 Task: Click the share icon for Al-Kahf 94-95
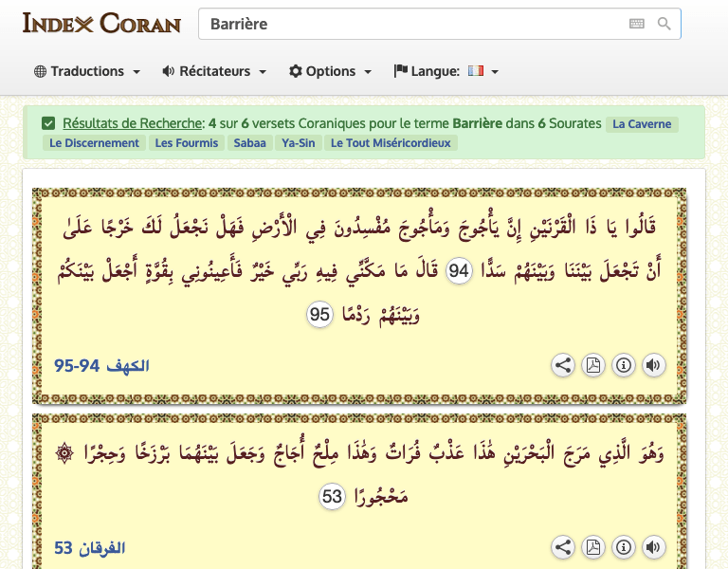click(x=563, y=365)
